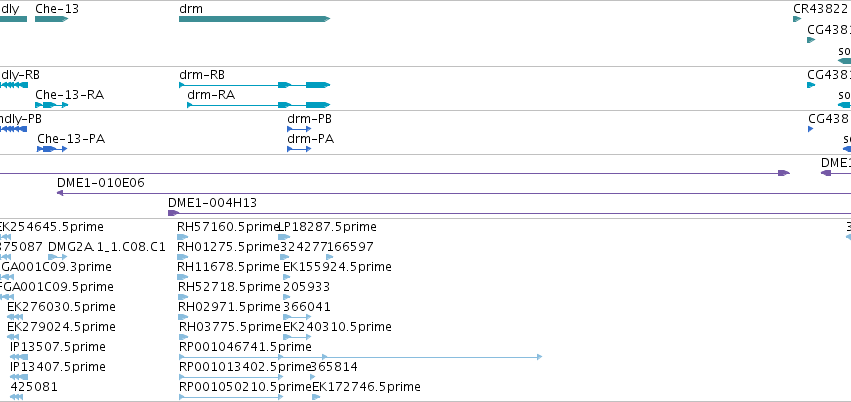
Task: Select the drm-RB transcript glyph
Action: 255,85
